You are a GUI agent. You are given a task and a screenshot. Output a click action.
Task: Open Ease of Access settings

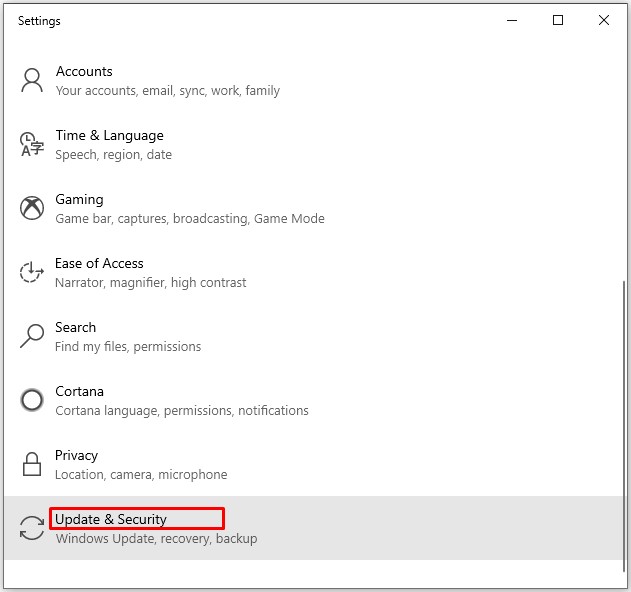99,264
